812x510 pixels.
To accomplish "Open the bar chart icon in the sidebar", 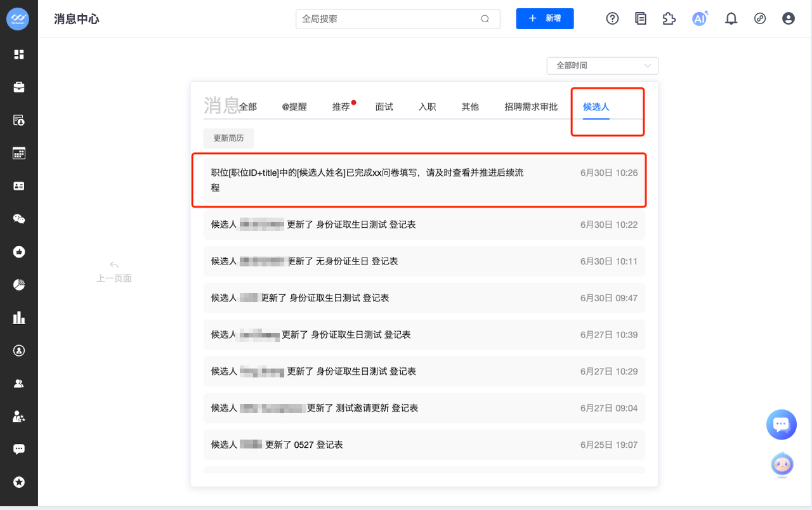I will [19, 317].
